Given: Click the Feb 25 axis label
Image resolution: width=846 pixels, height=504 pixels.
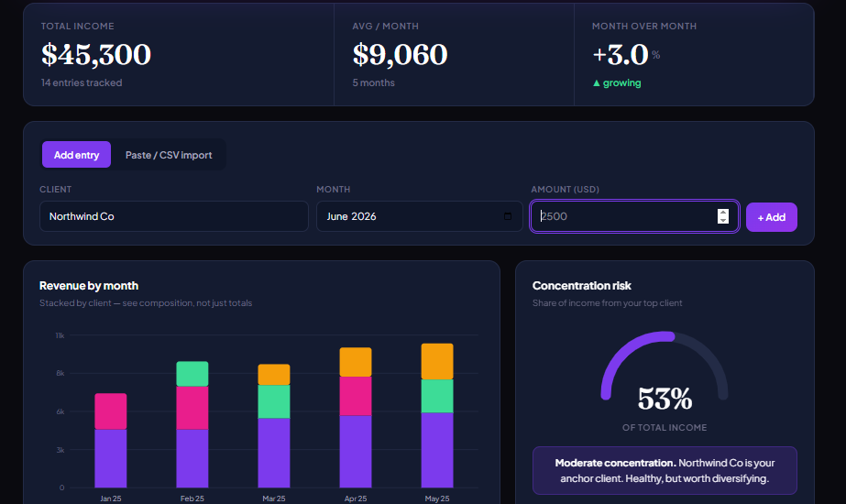Looking at the screenshot, I should coord(192,499).
